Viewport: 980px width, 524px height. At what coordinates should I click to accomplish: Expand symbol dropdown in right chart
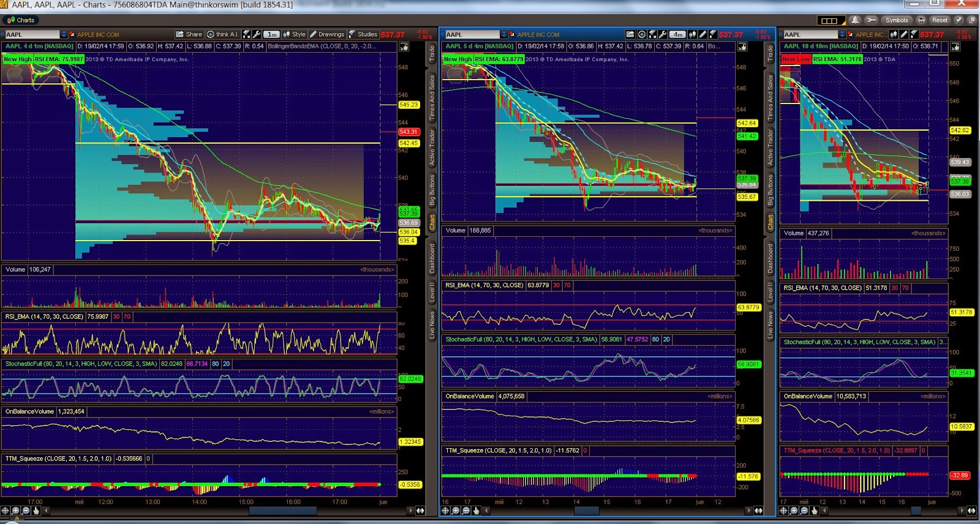842,34
